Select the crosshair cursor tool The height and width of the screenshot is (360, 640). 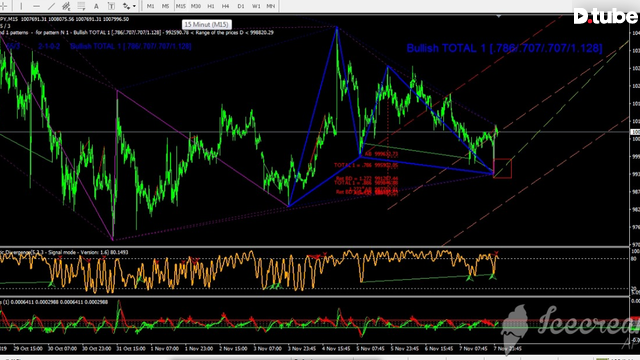3,6
